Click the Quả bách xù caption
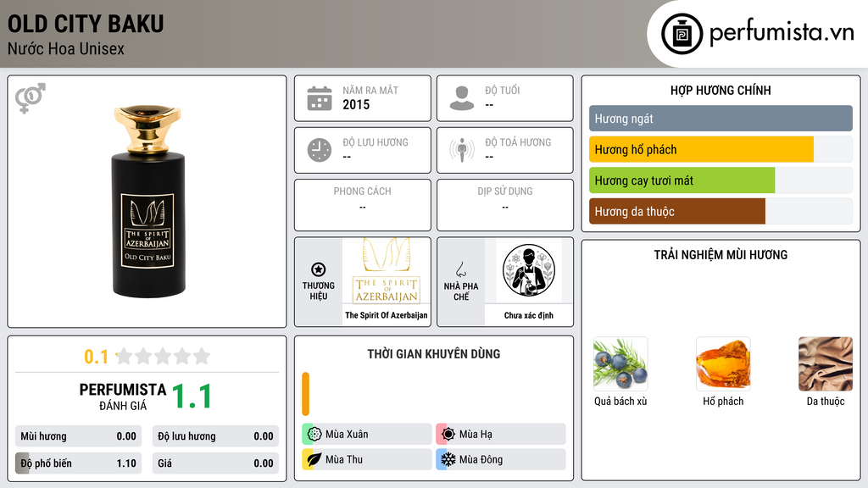The image size is (868, 488). 620,401
